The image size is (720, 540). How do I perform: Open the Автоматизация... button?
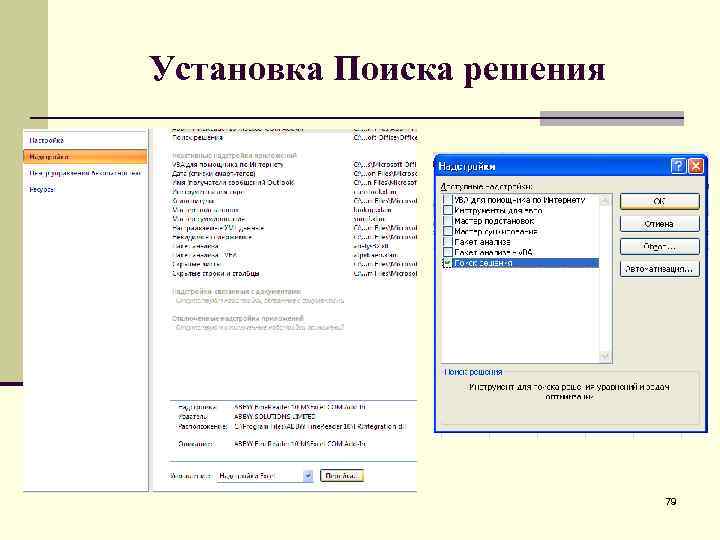tap(659, 269)
